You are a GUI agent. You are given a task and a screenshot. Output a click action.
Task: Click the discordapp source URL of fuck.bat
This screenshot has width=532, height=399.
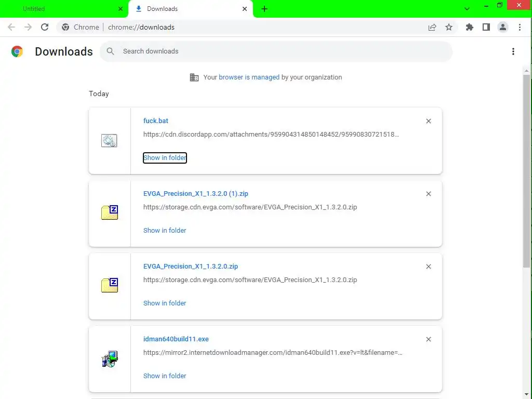coord(271,135)
